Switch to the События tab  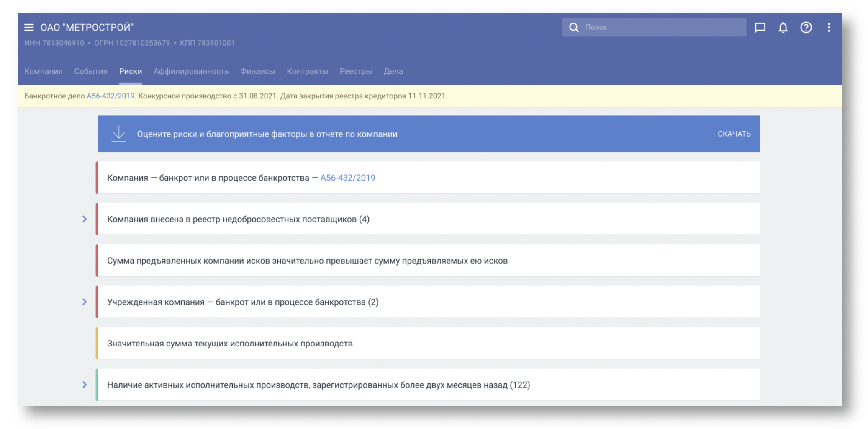[91, 71]
